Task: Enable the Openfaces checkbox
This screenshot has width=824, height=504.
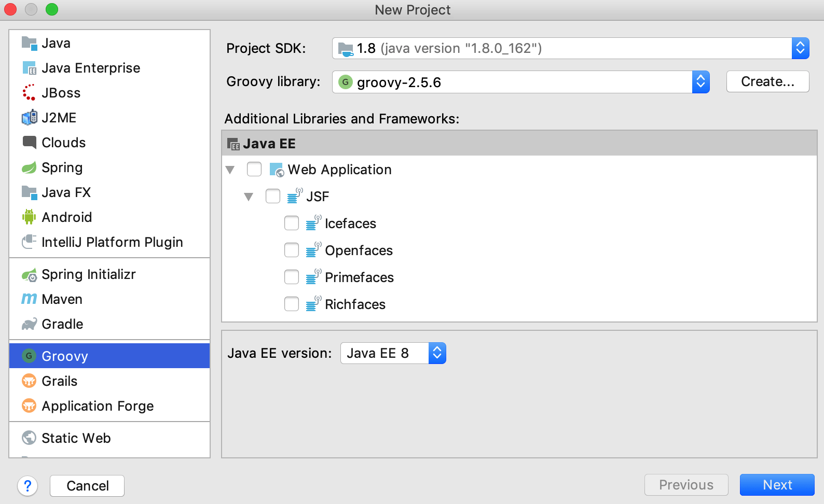Action: tap(292, 250)
